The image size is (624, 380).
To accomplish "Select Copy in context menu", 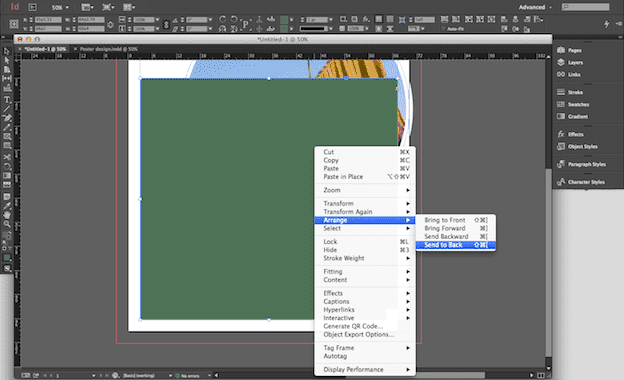I will (365, 160).
